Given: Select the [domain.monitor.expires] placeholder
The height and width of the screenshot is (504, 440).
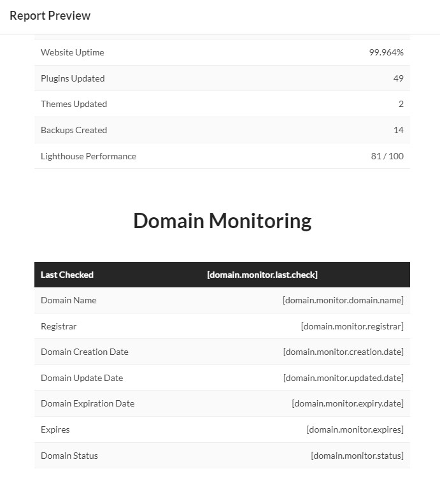Looking at the screenshot, I should 355,429.
